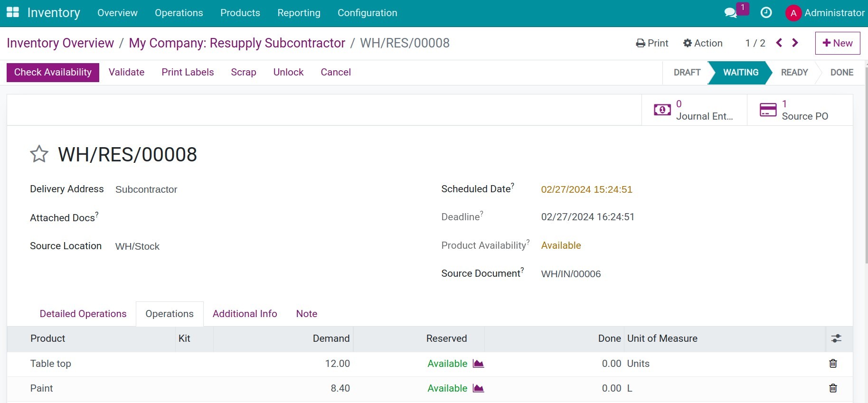Switch to Detailed Operations tab
This screenshot has height=403, width=868.
pos(83,314)
